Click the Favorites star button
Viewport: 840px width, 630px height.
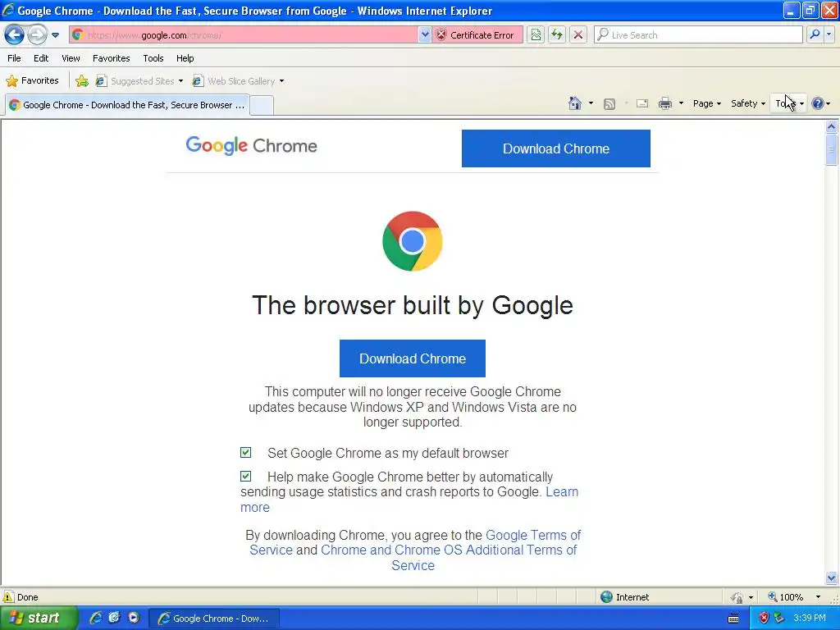point(32,81)
